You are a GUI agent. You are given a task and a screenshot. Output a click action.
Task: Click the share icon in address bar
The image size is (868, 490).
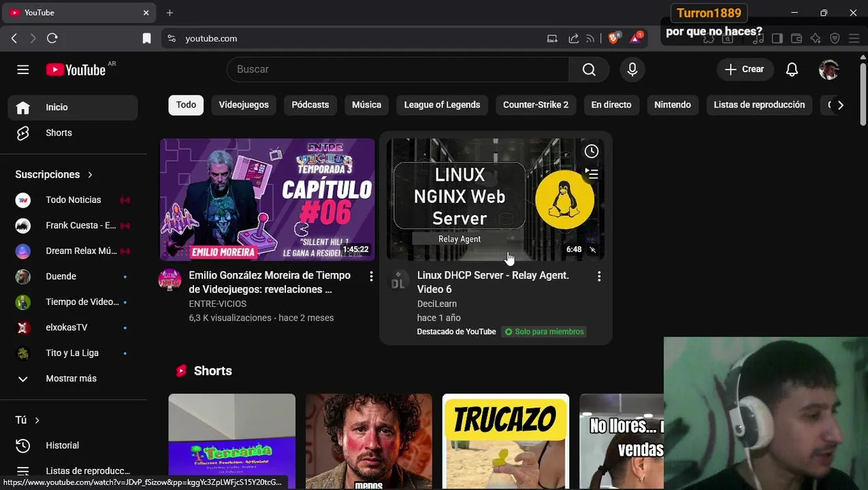573,39
